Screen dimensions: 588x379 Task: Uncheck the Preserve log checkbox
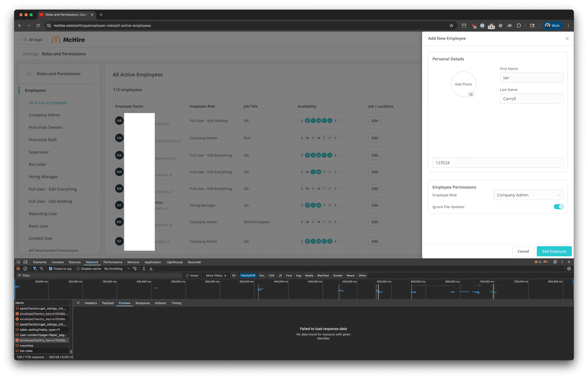pos(51,269)
